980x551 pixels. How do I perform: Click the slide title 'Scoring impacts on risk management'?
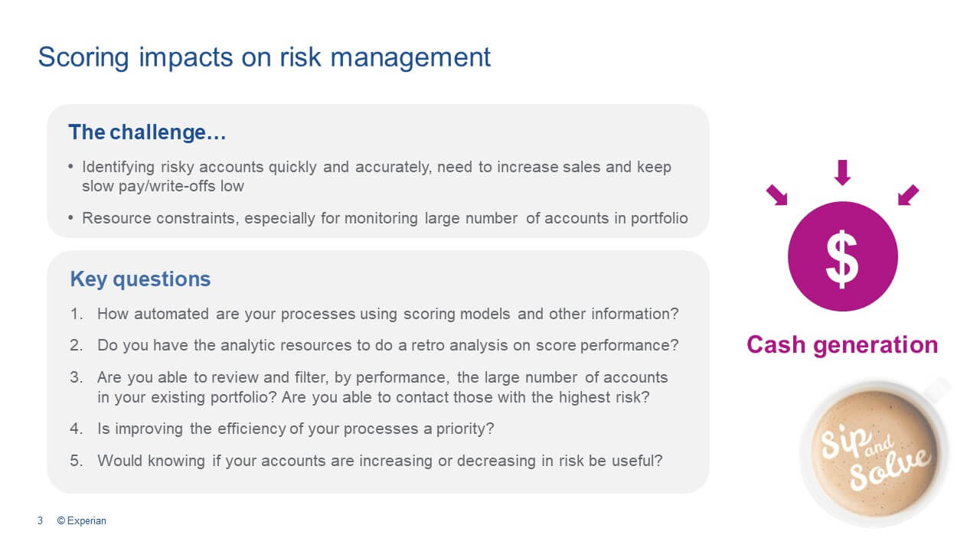coord(264,57)
